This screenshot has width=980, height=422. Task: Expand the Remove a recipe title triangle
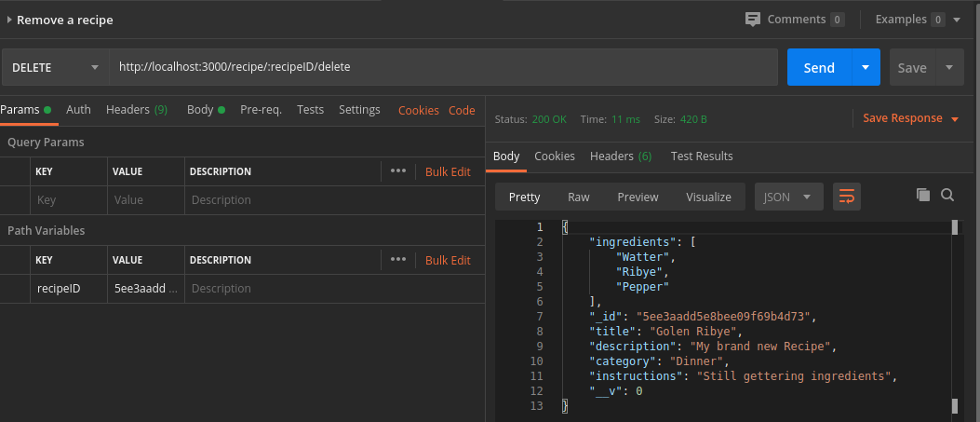(9, 20)
